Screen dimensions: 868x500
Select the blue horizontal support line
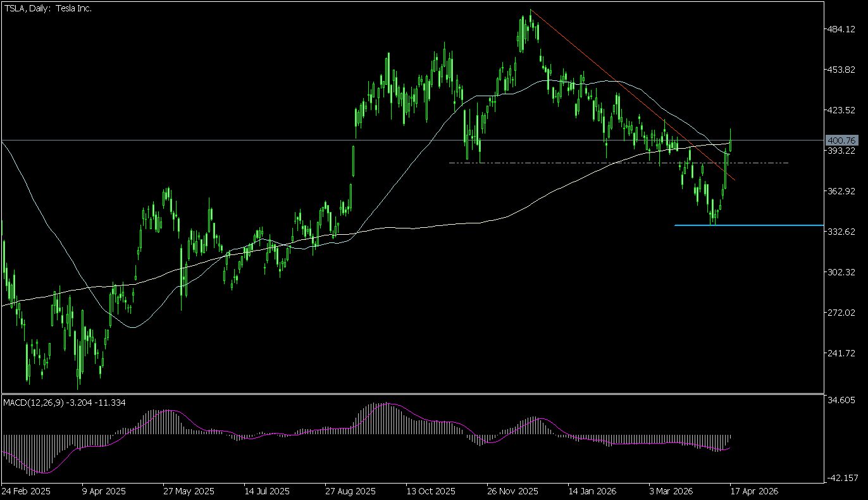tap(759, 225)
